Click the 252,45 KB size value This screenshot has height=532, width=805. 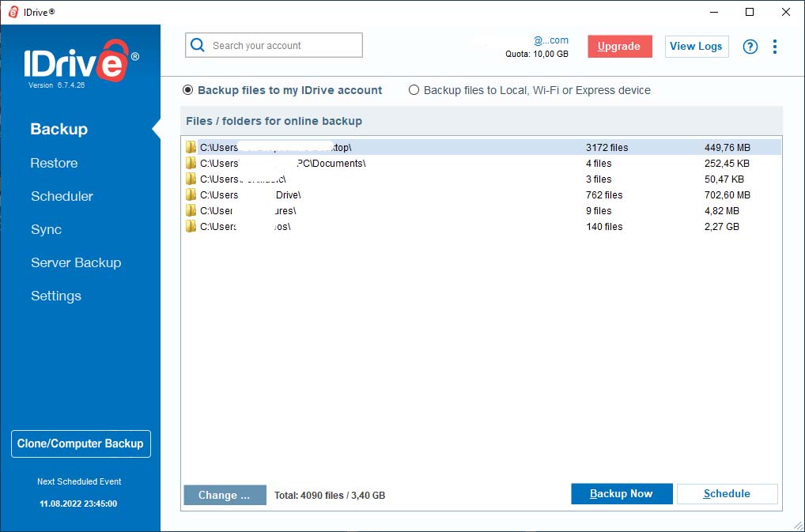coord(727,164)
